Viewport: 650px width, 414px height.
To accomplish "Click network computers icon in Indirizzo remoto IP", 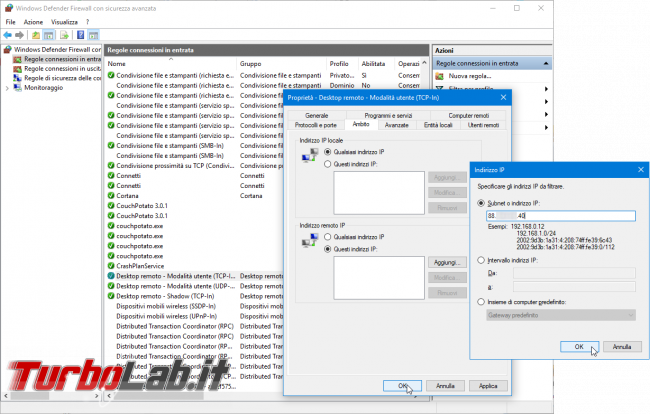I will click(x=310, y=240).
